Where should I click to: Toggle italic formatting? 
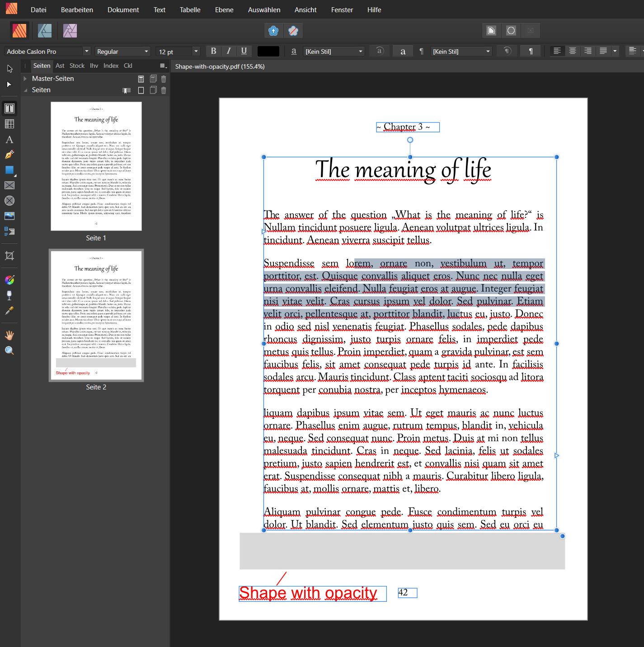(x=229, y=51)
